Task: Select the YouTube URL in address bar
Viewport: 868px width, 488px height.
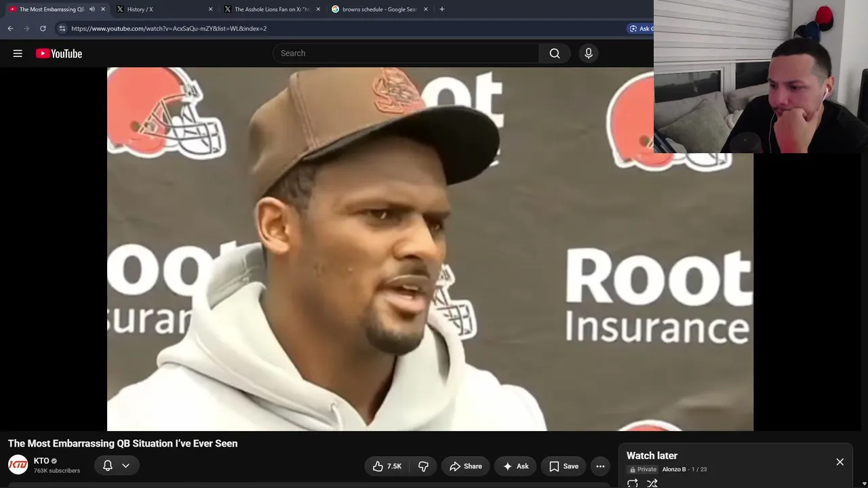Action: click(x=169, y=28)
